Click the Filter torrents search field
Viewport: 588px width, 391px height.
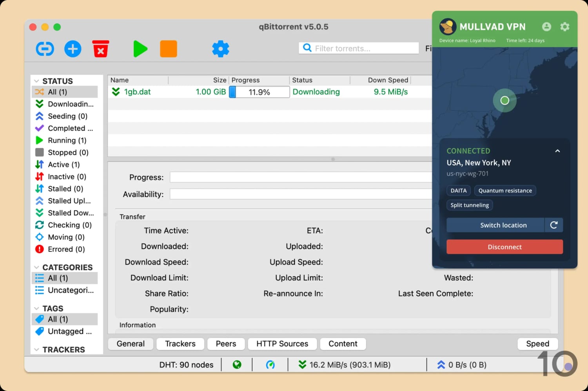tap(359, 48)
